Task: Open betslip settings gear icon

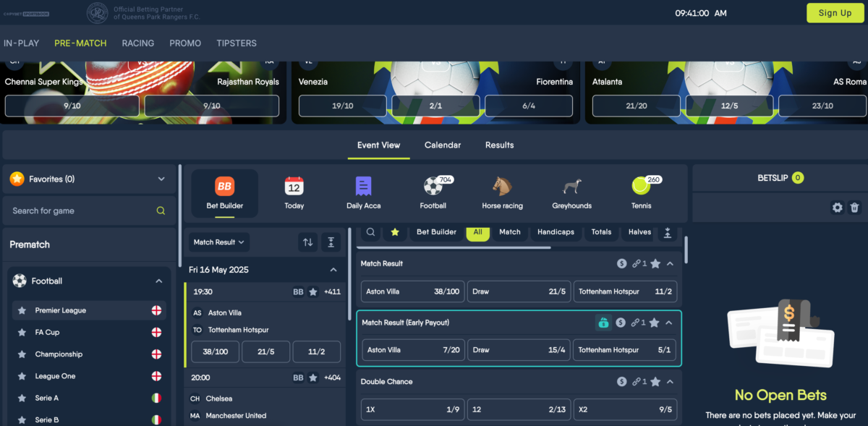Action: pos(837,208)
